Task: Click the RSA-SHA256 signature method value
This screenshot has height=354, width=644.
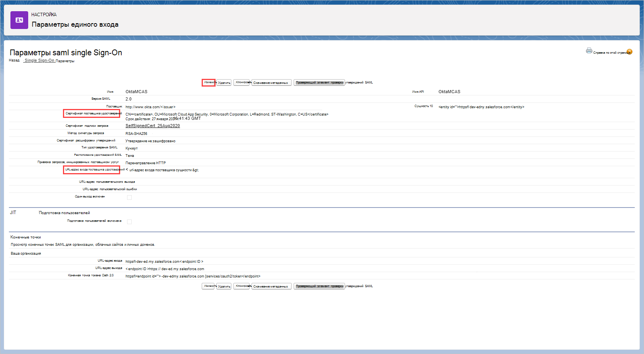Action: pyautogui.click(x=136, y=134)
